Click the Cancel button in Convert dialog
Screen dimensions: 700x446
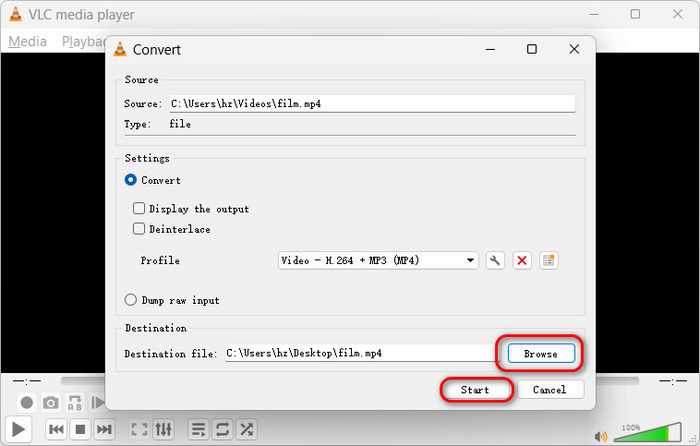point(550,390)
